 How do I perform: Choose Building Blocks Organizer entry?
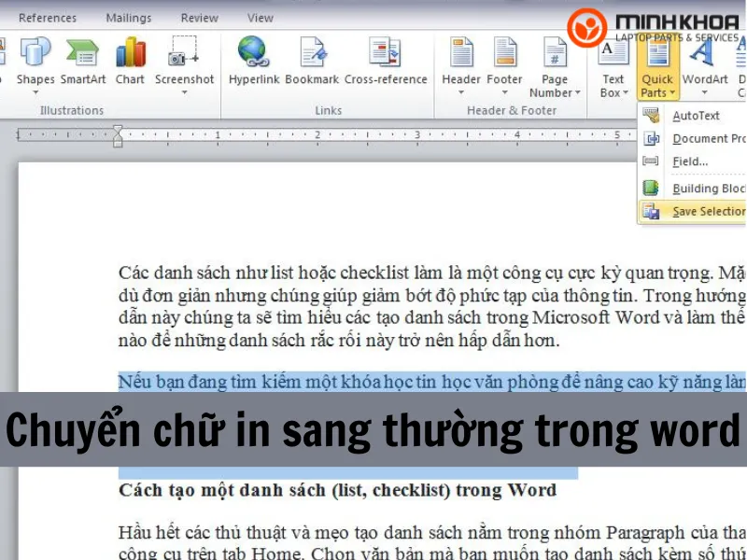coord(692,189)
